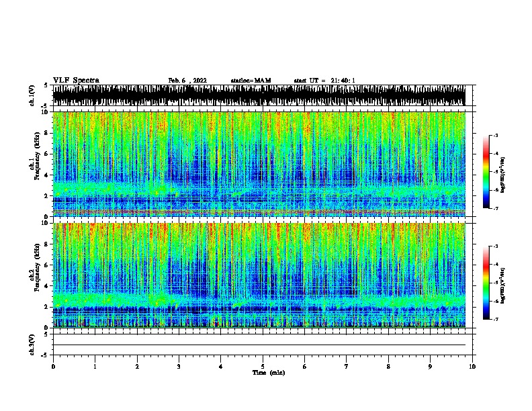
Task: Click time axis tick label "5" above Time label
Action: (263, 367)
